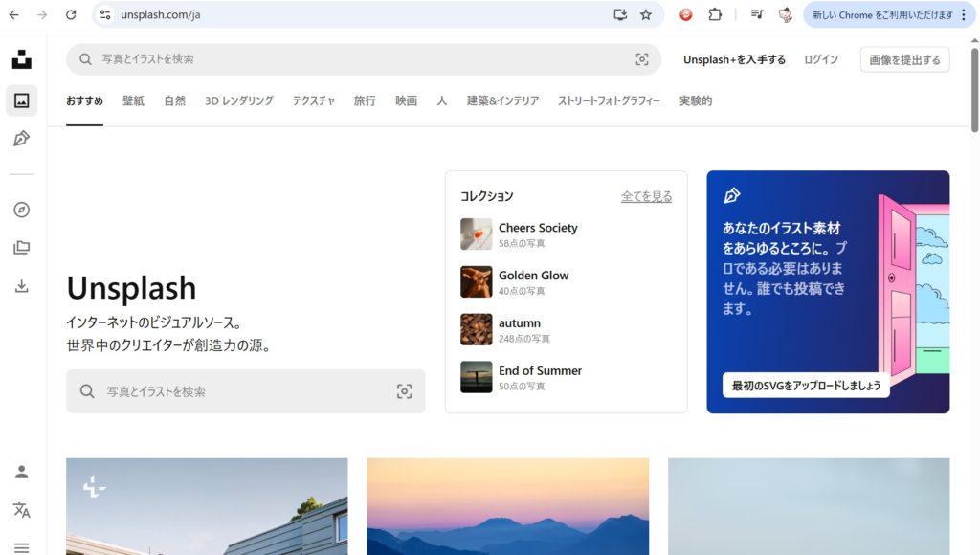
Task: Open the profile person icon in sidebar
Action: tap(21, 472)
